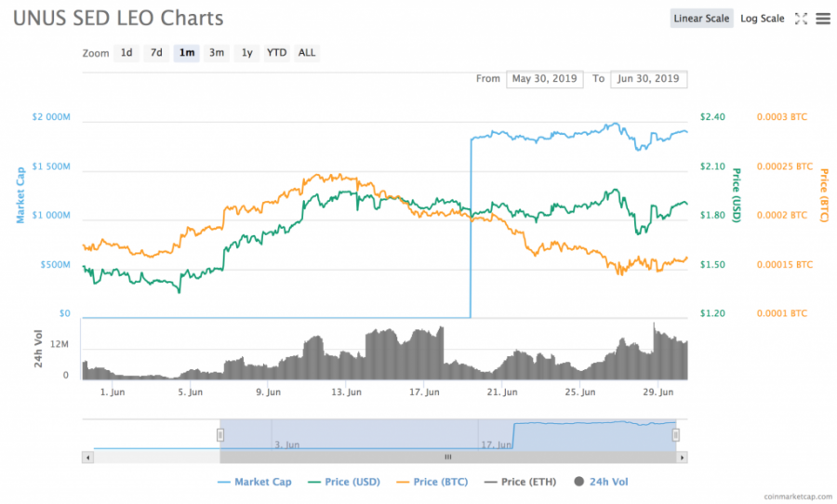Choose the YTD zoom range
837x504 pixels.
[276, 53]
